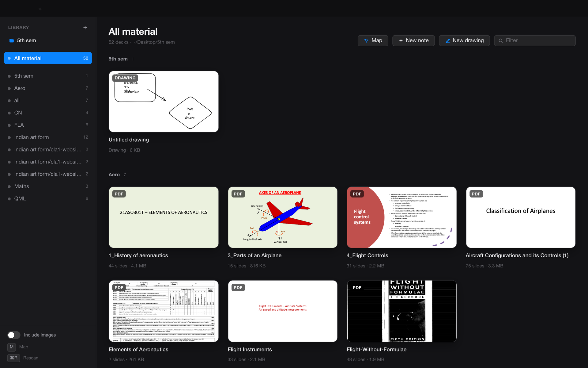Image resolution: width=588 pixels, height=368 pixels.
Task: Select the FLA sidebar category
Action: (x=48, y=125)
